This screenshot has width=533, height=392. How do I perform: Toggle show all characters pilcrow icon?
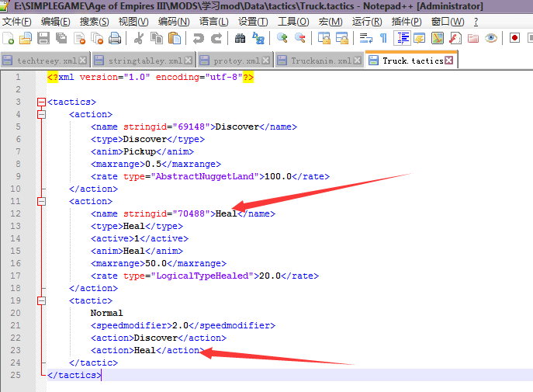[383, 38]
